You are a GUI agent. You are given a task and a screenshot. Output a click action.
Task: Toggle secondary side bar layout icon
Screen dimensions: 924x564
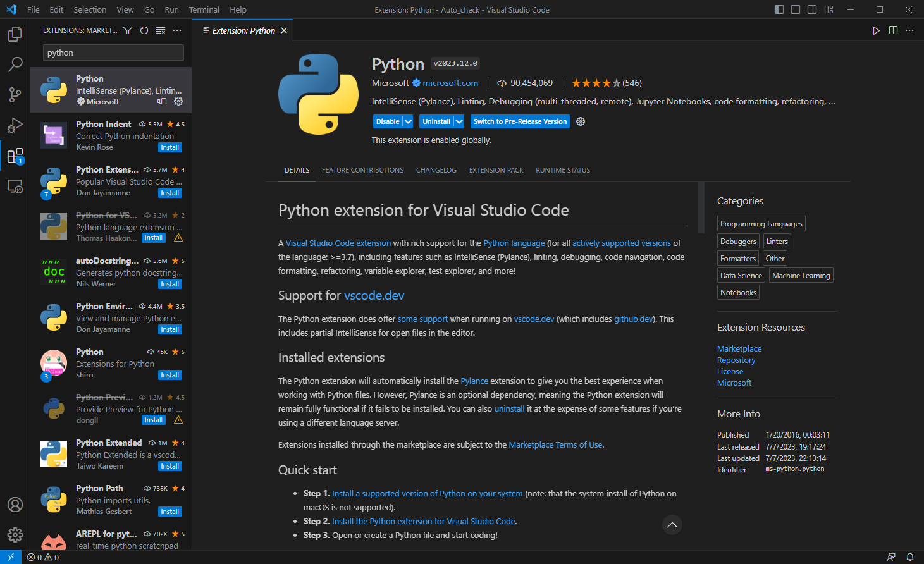pyautogui.click(x=812, y=9)
